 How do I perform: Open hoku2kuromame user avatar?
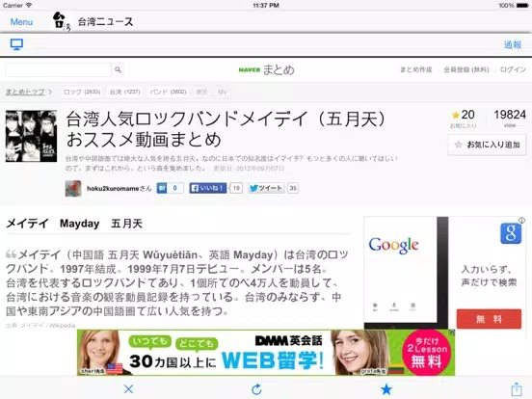click(x=73, y=188)
